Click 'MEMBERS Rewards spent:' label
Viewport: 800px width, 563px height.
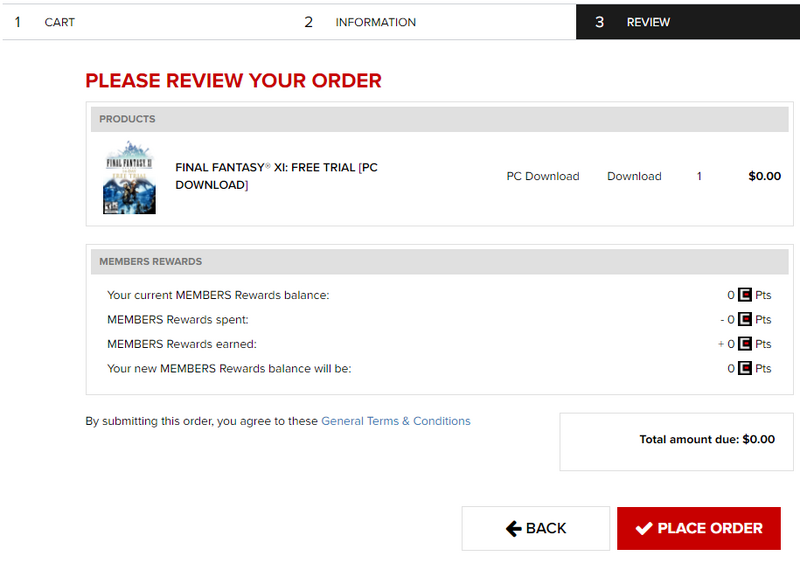click(x=178, y=320)
